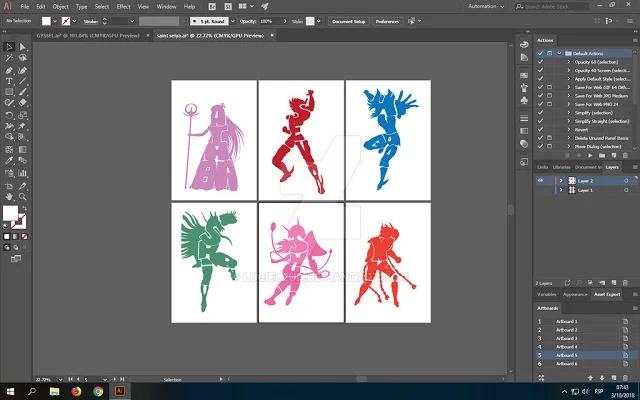Select the Blend tool
Viewport: 640px width, 400px height.
coord(22,160)
